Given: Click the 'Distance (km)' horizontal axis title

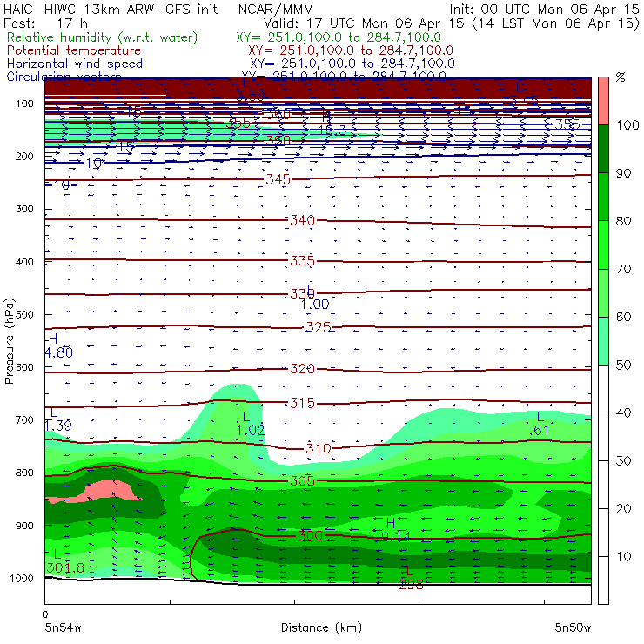Looking at the screenshot, I should (321, 627).
